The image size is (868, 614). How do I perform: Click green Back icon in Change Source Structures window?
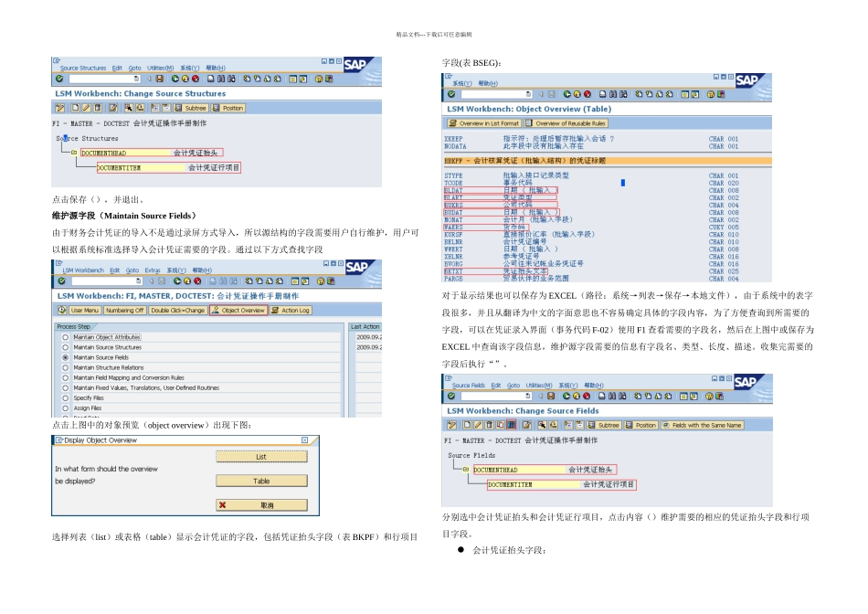(x=175, y=79)
